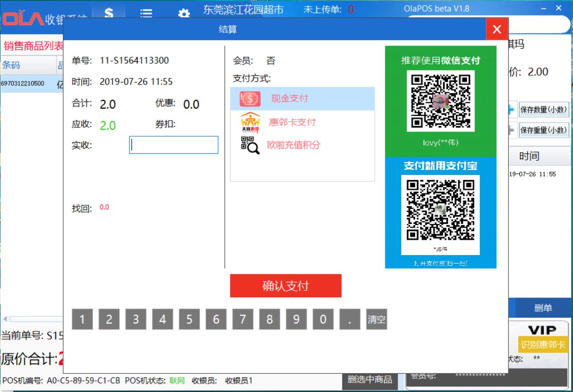The image size is (573, 392).
Task: Click the time value 2019-07-26 11:55
Action: pyautogui.click(x=136, y=82)
